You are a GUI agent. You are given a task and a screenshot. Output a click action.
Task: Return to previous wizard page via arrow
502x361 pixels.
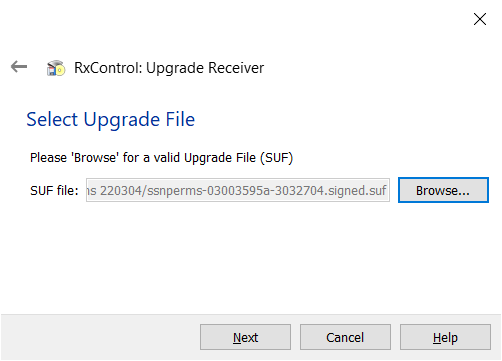[x=19, y=67]
